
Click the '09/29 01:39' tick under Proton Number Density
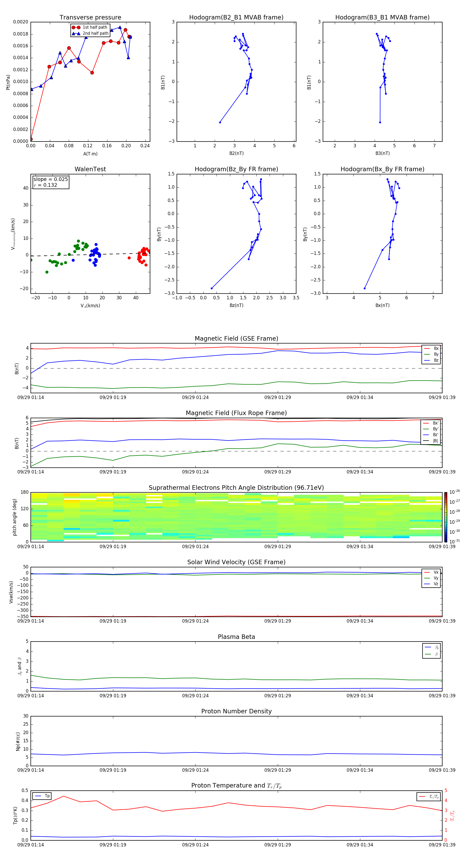point(442,770)
